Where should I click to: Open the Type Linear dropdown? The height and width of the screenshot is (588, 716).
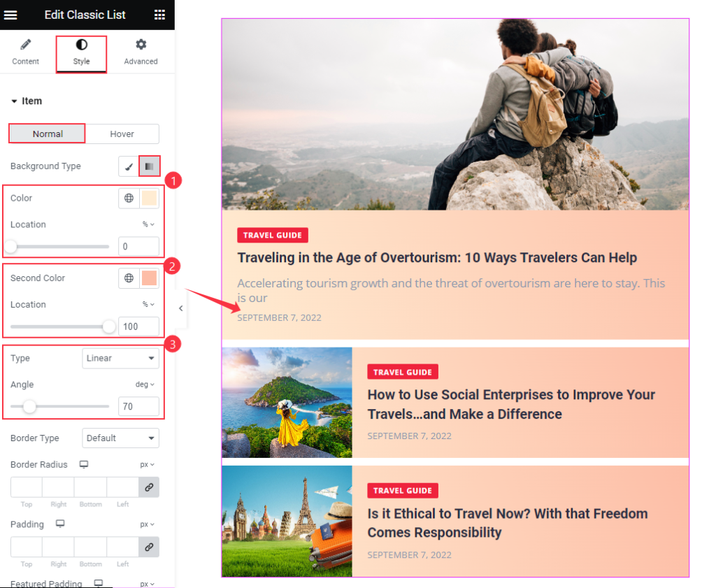120,359
